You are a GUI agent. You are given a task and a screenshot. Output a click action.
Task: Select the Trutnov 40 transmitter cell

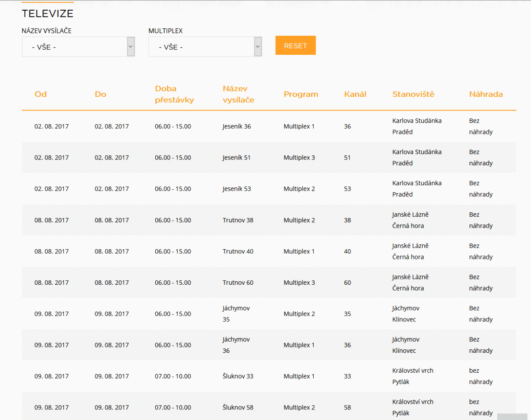[238, 252]
